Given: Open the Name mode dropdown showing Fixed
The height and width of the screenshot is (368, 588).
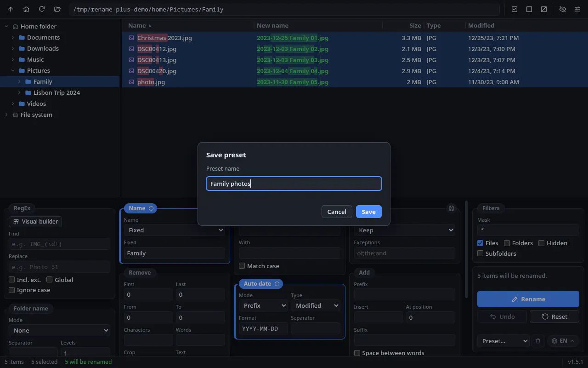Looking at the screenshot, I should tap(175, 230).
